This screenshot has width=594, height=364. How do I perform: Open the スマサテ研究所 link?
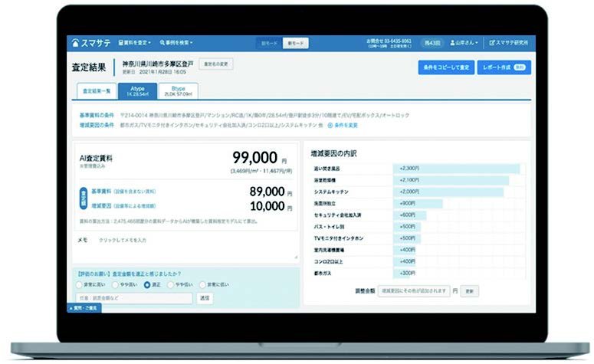tap(514, 42)
